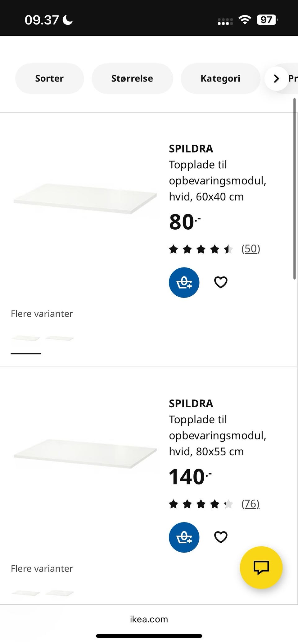Screen dimensions: 298x644
Task: Favorite the SPILDRA 80x55 cm topplade
Action: tap(220, 537)
